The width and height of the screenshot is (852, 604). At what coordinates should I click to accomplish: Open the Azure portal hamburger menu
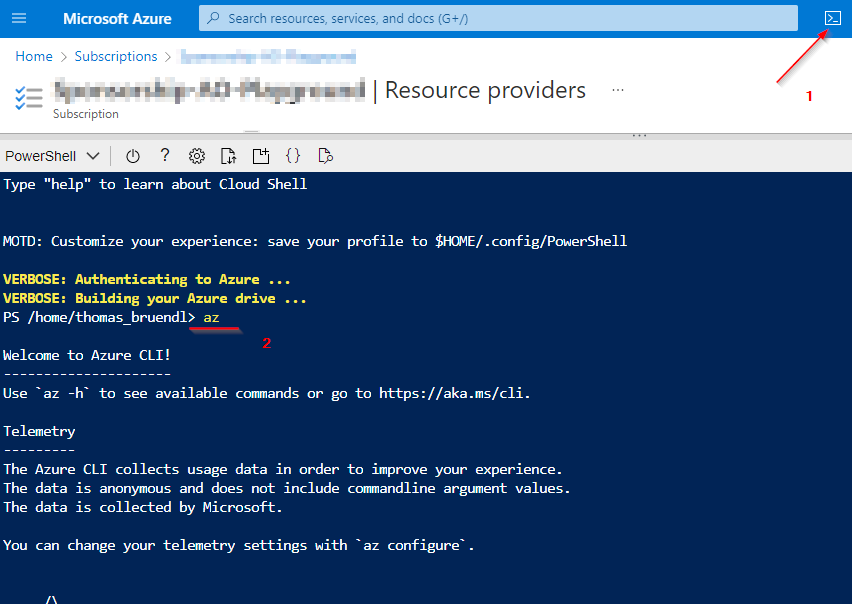[x=19, y=18]
